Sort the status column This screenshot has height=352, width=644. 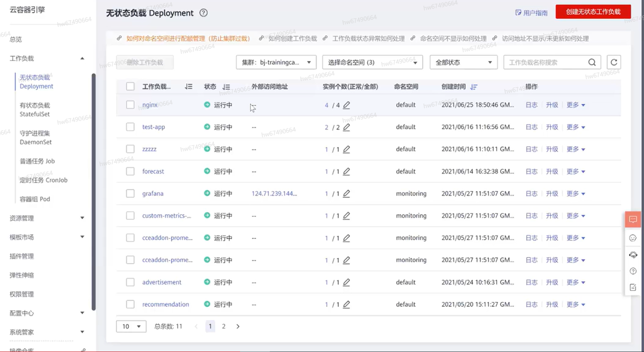click(x=226, y=87)
